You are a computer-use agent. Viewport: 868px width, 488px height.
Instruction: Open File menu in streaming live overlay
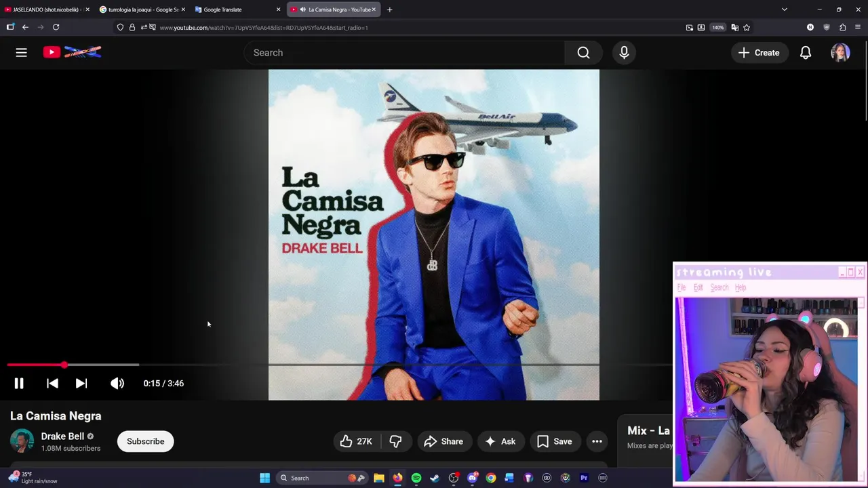tap(682, 287)
